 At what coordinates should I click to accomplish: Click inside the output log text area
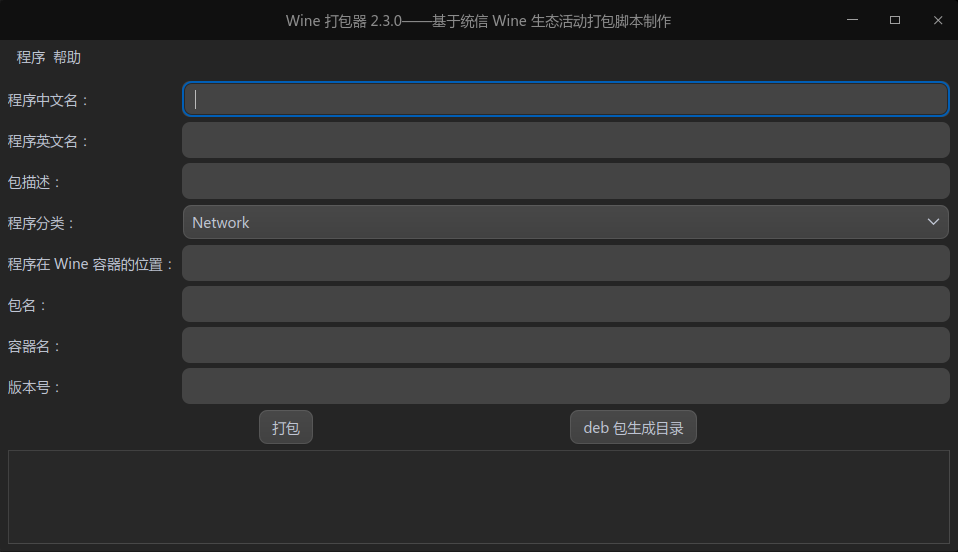pyautogui.click(x=478, y=497)
